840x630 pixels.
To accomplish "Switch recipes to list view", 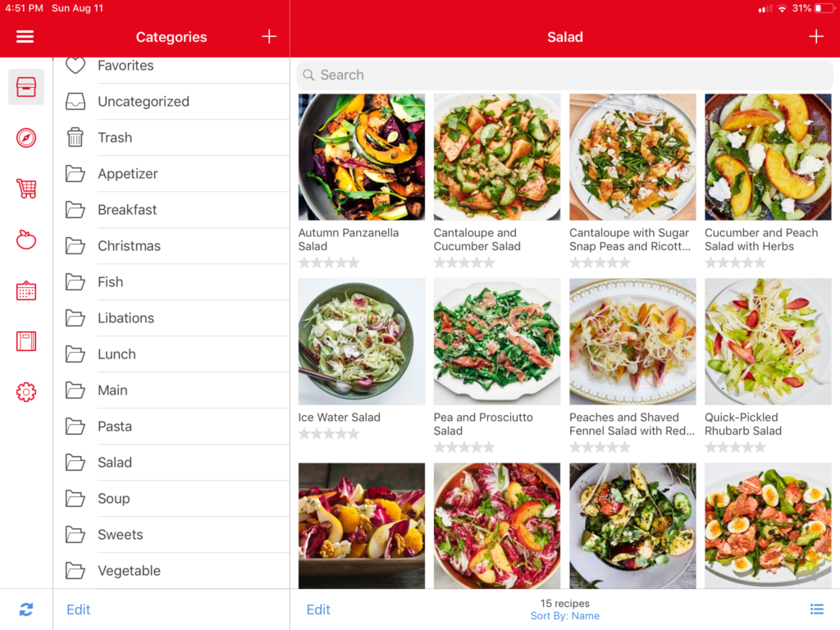I will [816, 609].
